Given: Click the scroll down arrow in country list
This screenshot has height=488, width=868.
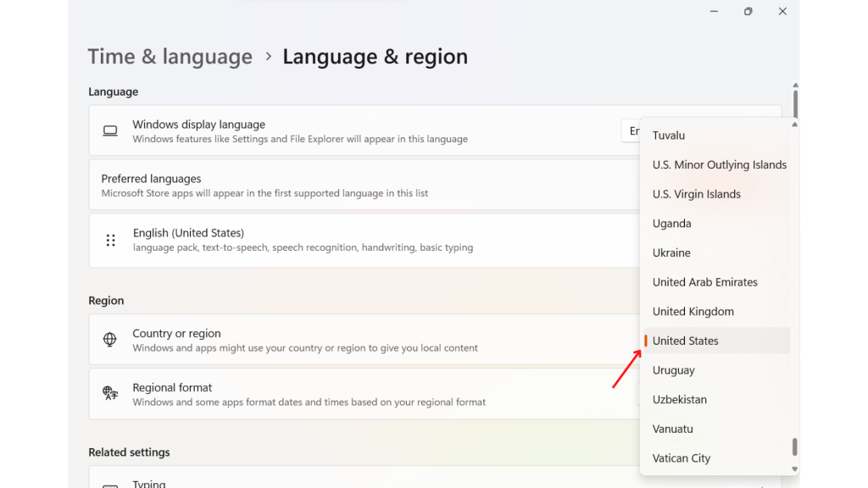Looking at the screenshot, I should [794, 469].
